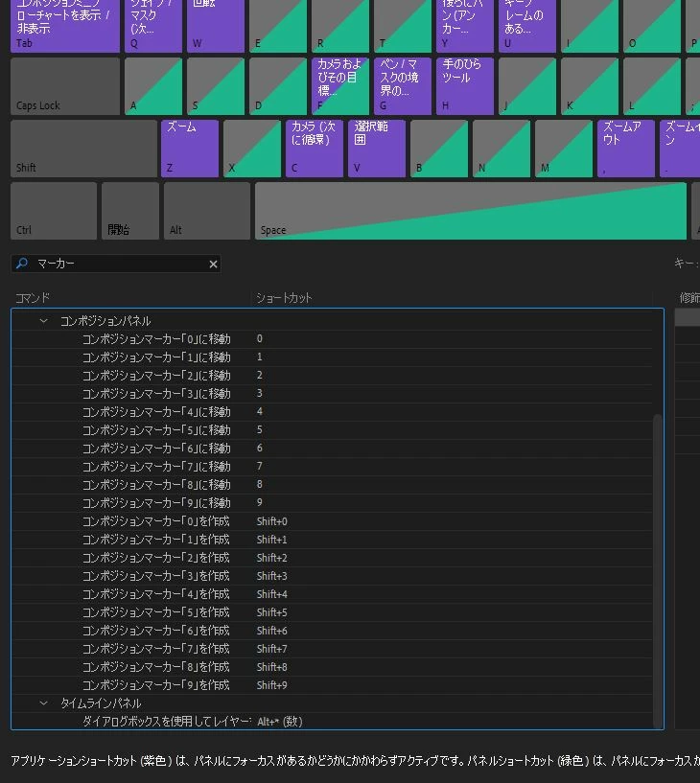Select the D key on keyboard layout
The width and height of the screenshot is (700, 783).
click(278, 86)
